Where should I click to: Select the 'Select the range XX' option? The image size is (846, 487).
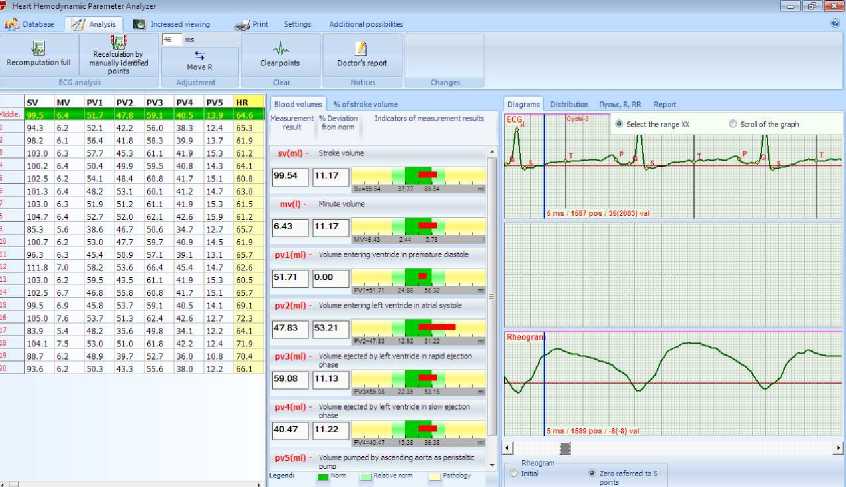point(617,124)
